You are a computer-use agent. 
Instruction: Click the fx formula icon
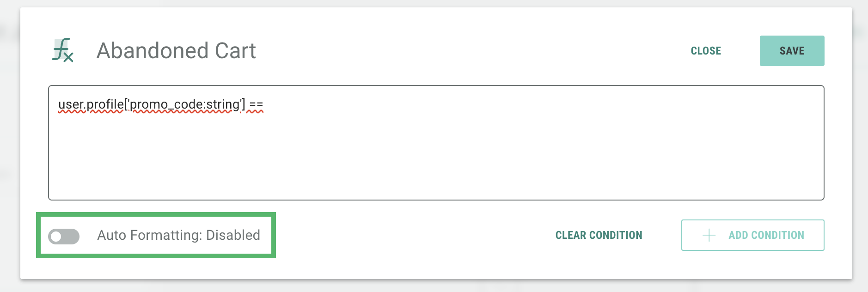[x=62, y=50]
